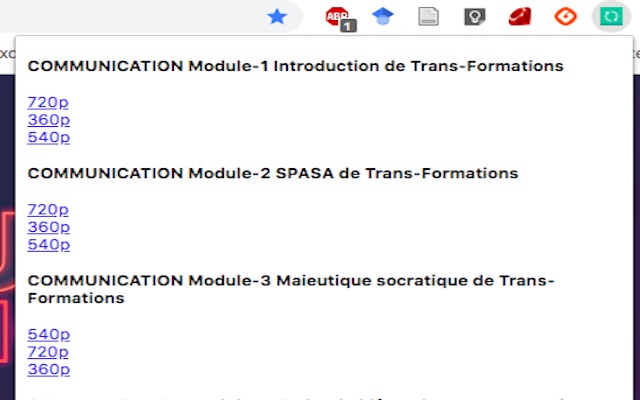This screenshot has width=640, height=400.
Task: Open Module-1 Introduction 540p link
Action: coord(49,138)
